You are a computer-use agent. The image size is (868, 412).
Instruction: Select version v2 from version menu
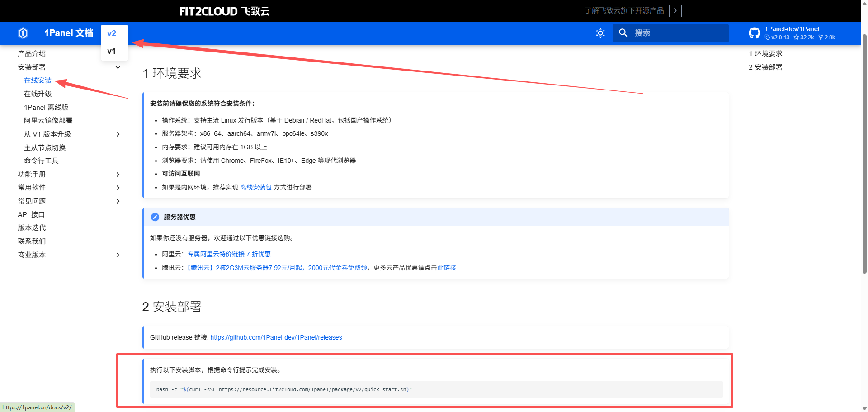(x=112, y=33)
